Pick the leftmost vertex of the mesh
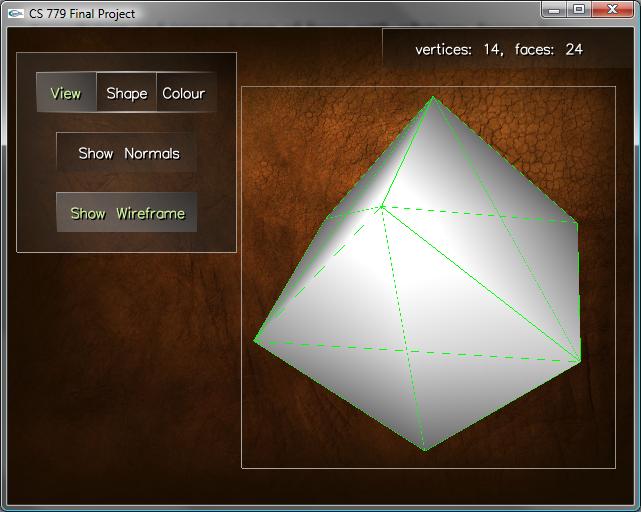This screenshot has height=512, width=641. coord(255,340)
